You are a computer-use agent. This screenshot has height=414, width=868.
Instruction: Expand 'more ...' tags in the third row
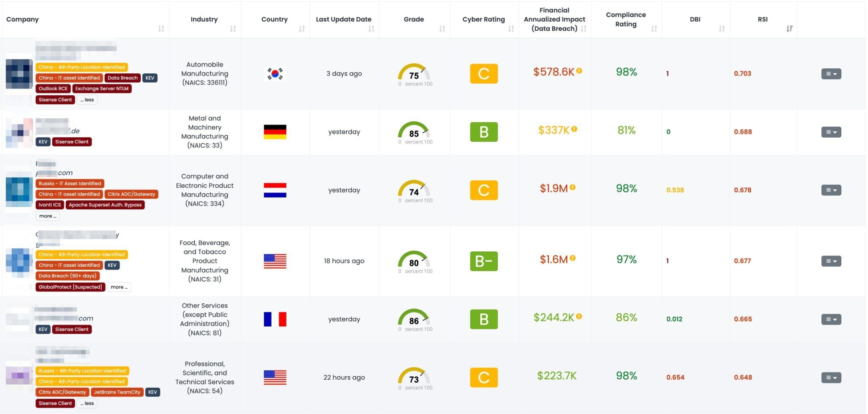[x=47, y=216]
